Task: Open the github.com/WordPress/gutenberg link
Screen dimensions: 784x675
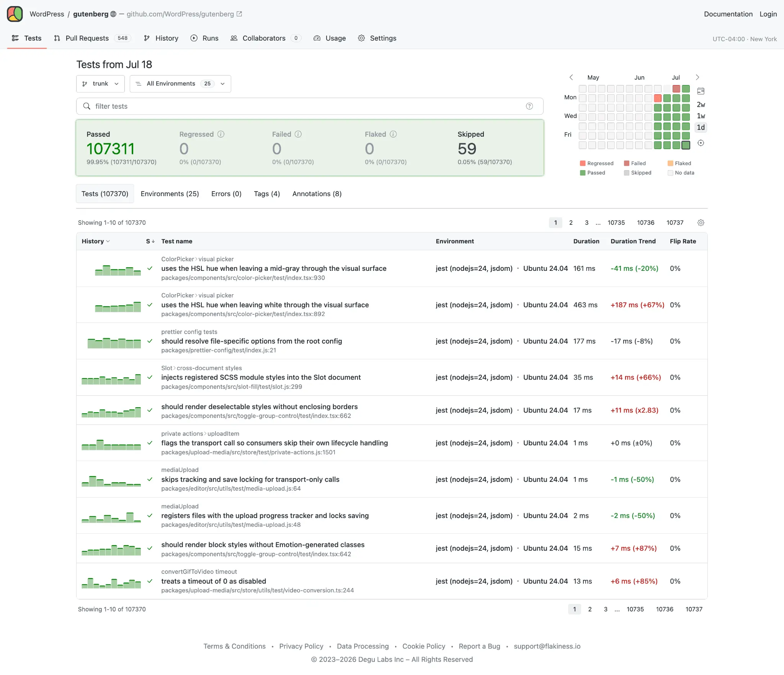Action: click(180, 14)
